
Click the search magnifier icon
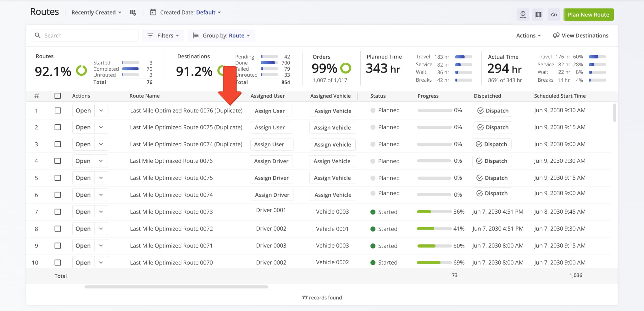[38, 35]
